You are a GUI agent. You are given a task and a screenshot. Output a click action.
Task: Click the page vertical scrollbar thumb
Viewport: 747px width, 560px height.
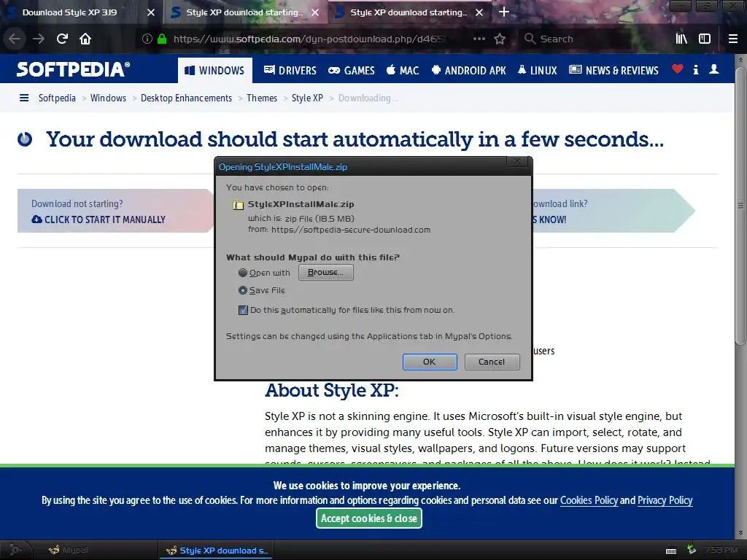740,206
